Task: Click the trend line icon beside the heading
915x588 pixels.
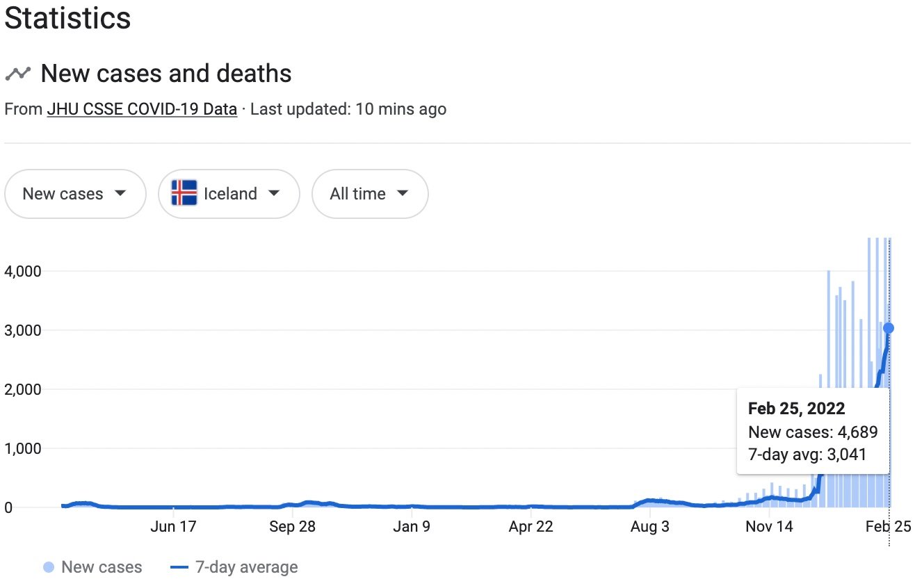Action: point(18,73)
